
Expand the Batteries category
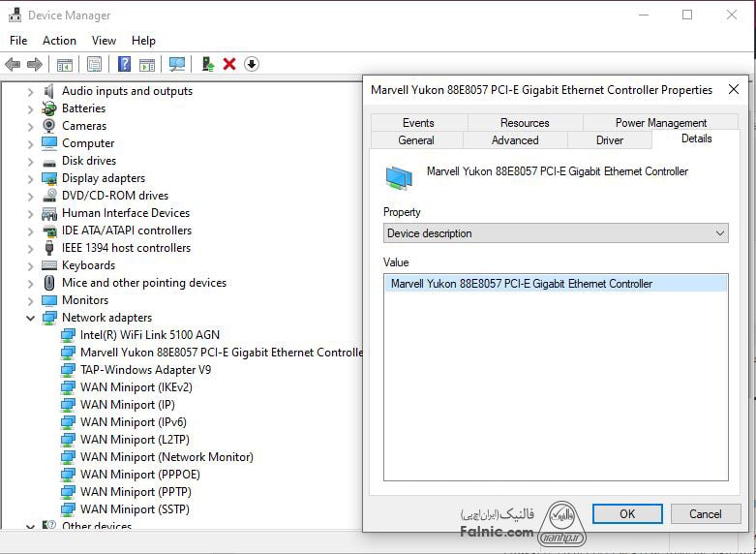[30, 108]
